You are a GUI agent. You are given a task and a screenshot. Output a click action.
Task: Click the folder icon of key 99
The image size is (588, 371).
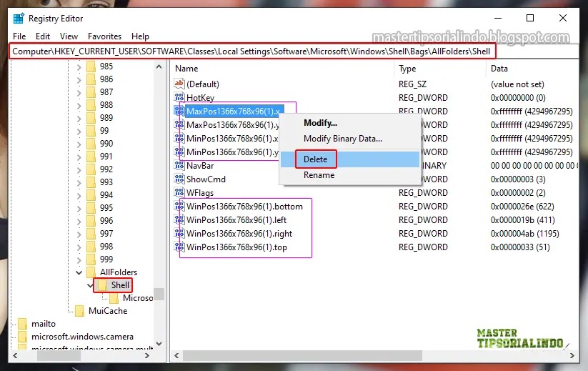tap(91, 131)
